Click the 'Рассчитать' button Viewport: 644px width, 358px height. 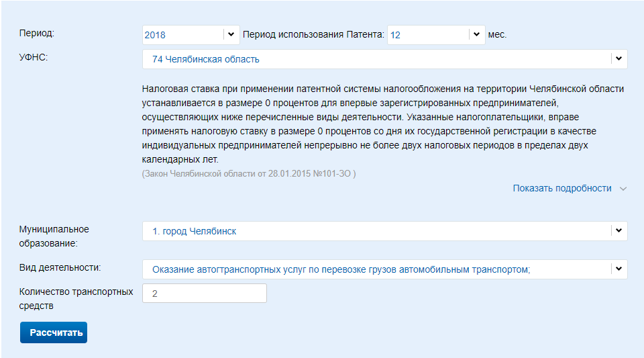pyautogui.click(x=54, y=332)
